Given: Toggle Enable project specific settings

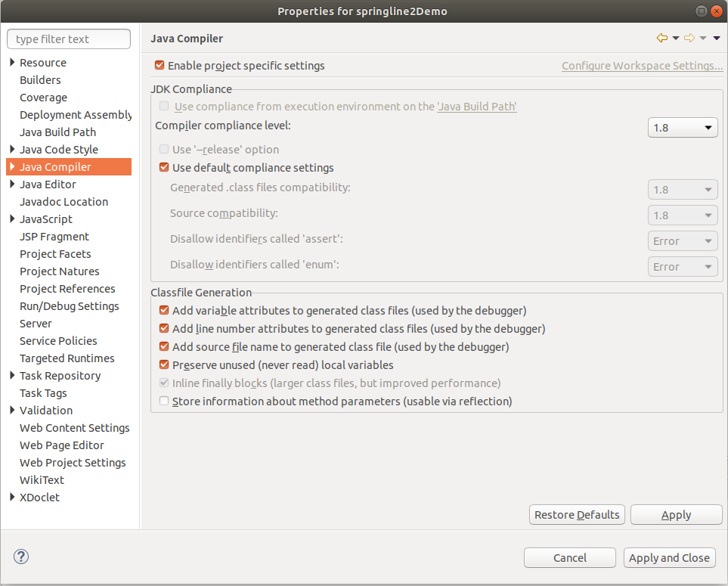Looking at the screenshot, I should point(160,66).
